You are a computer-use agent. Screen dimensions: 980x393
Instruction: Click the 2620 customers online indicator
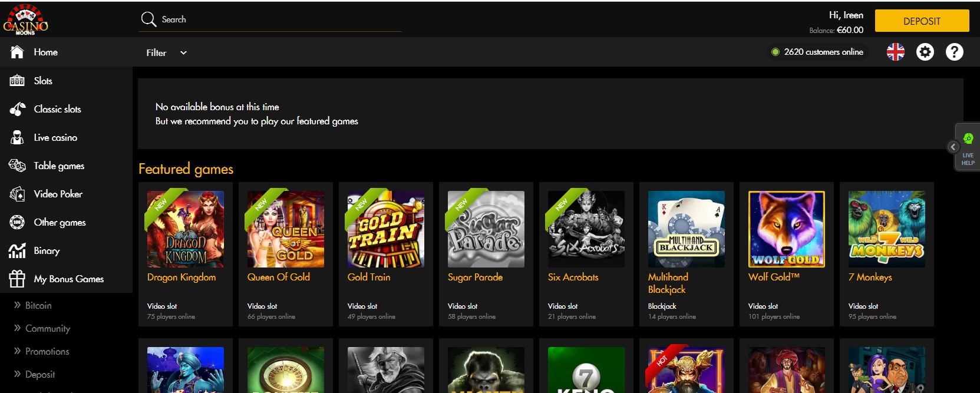(x=817, y=52)
